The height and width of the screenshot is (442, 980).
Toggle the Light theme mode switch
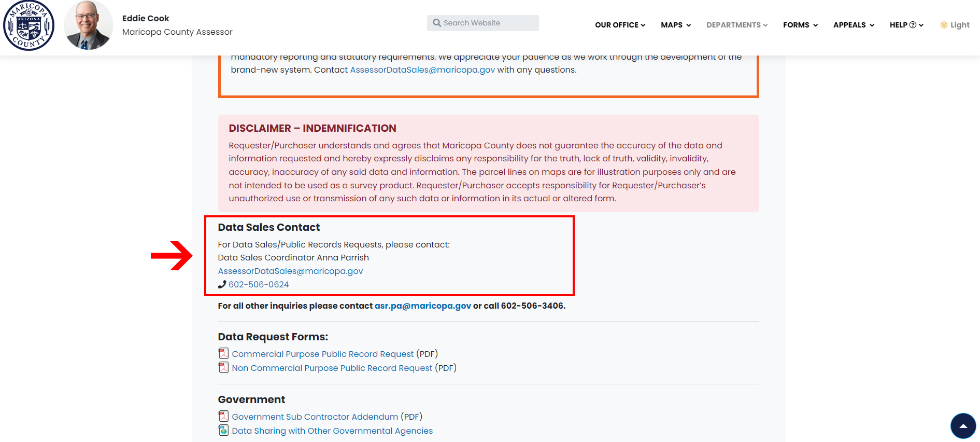pyautogui.click(x=955, y=25)
